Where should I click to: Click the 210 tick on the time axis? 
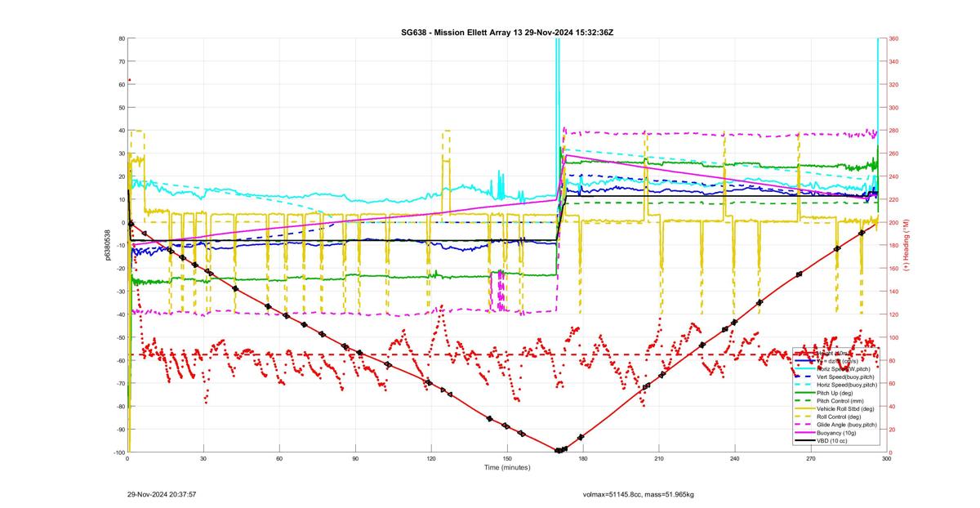pos(659,459)
